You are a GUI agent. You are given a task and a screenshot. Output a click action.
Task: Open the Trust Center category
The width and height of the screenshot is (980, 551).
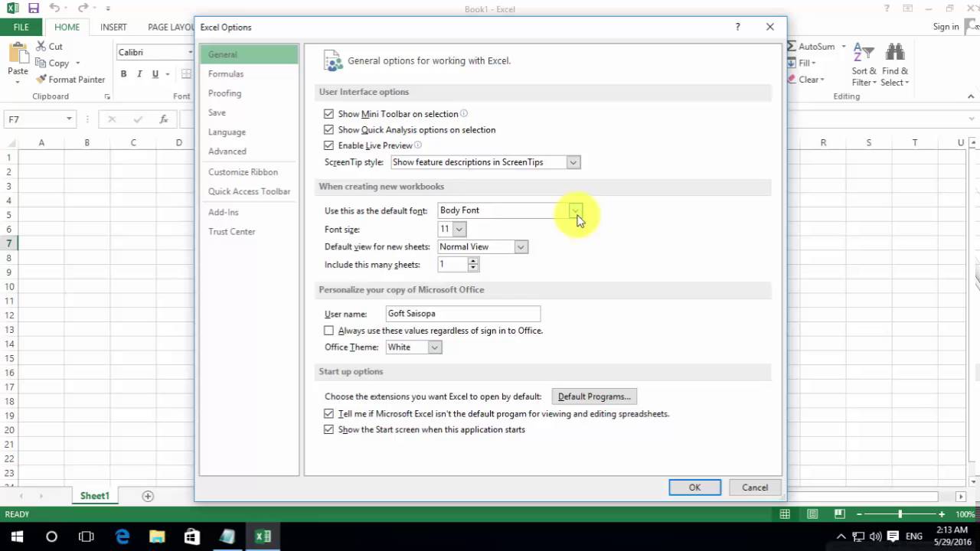[249, 231]
